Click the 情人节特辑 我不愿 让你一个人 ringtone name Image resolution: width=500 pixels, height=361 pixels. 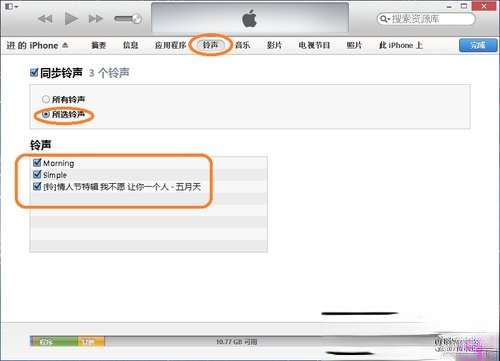point(122,187)
